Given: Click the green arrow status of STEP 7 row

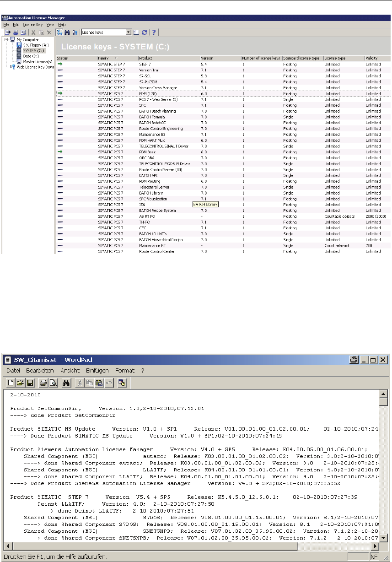Looking at the screenshot, I should click(x=60, y=65).
